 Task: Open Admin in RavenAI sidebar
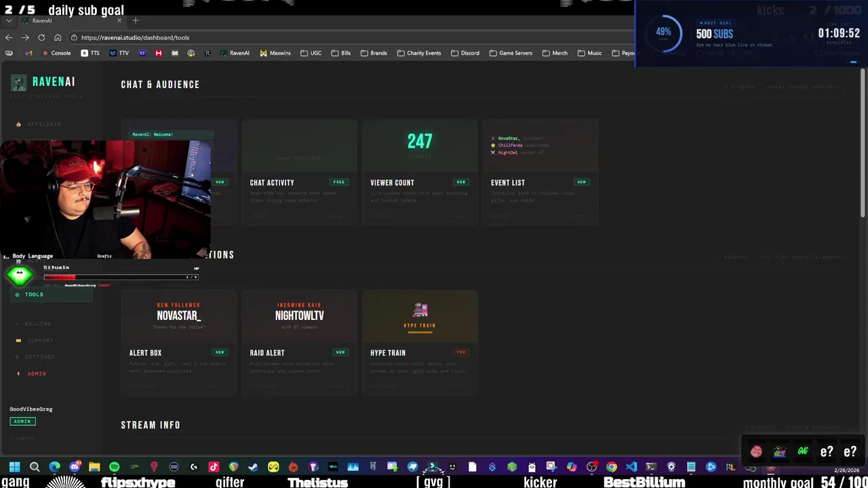tap(37, 373)
